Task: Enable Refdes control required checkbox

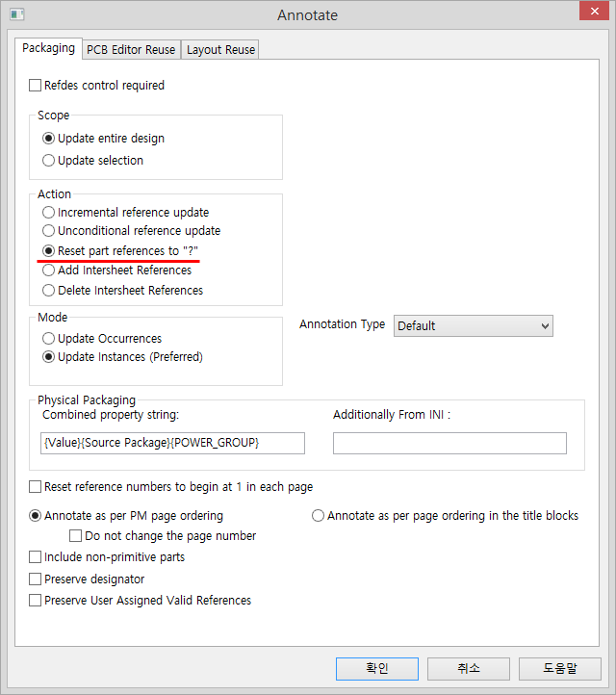Action: pos(35,85)
